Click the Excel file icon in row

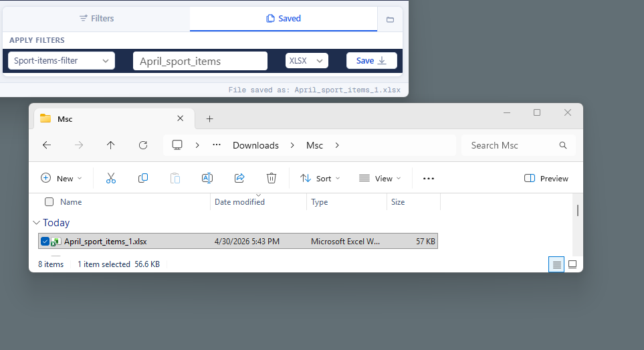coord(56,242)
